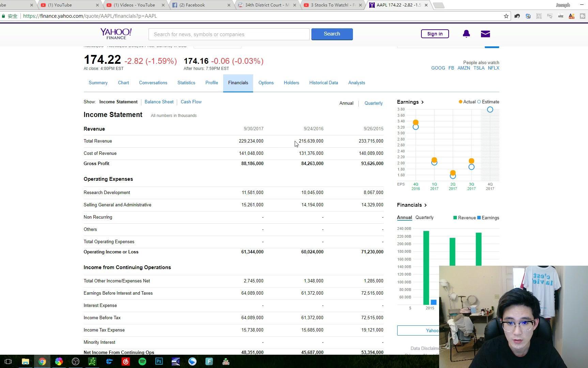Open the Holders tab

(x=291, y=83)
